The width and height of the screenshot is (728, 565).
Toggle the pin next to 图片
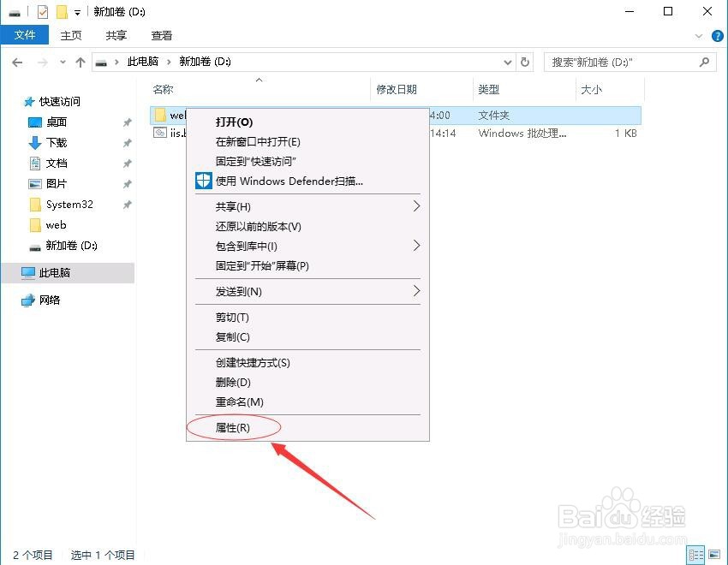[x=127, y=184]
